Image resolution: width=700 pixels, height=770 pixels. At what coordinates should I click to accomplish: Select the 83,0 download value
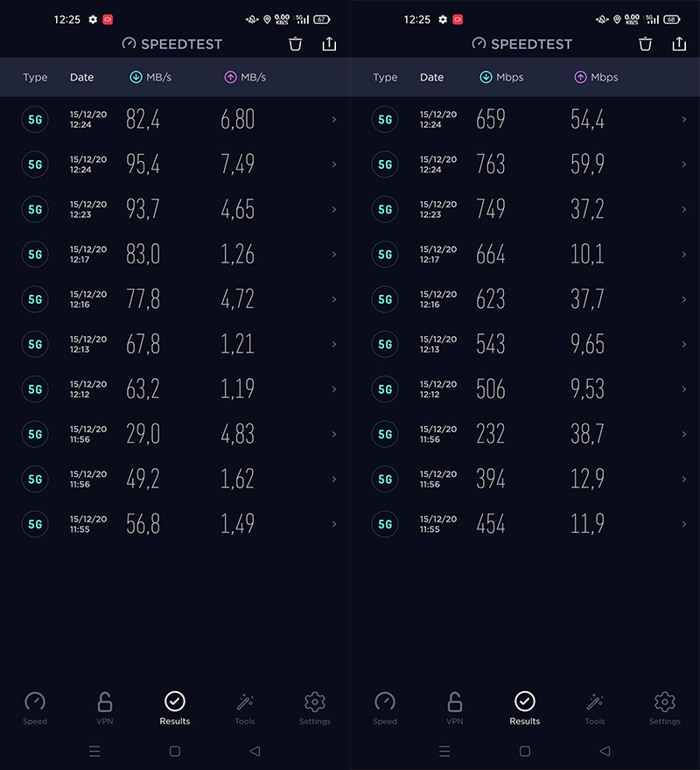click(143, 255)
